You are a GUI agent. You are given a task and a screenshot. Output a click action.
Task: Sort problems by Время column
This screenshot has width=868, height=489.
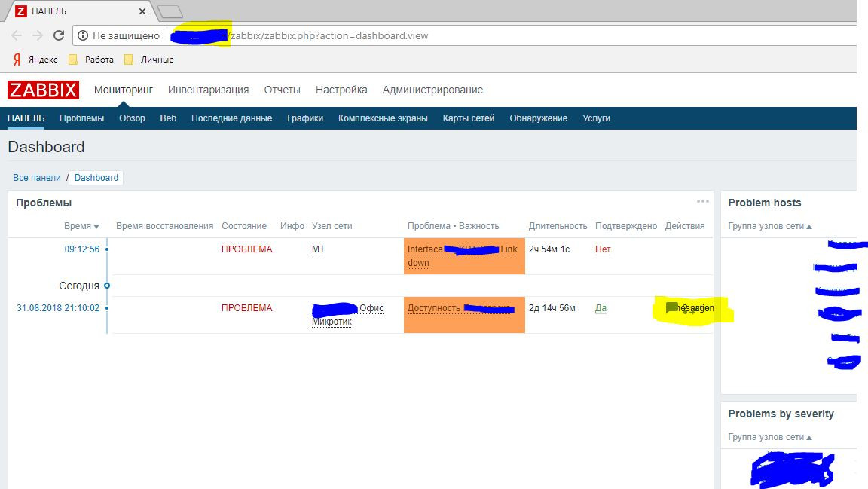click(81, 226)
